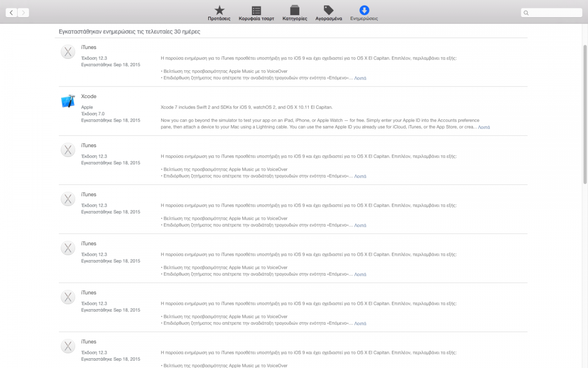Click the iTunes icon directly below Xcode

pyautogui.click(x=68, y=150)
